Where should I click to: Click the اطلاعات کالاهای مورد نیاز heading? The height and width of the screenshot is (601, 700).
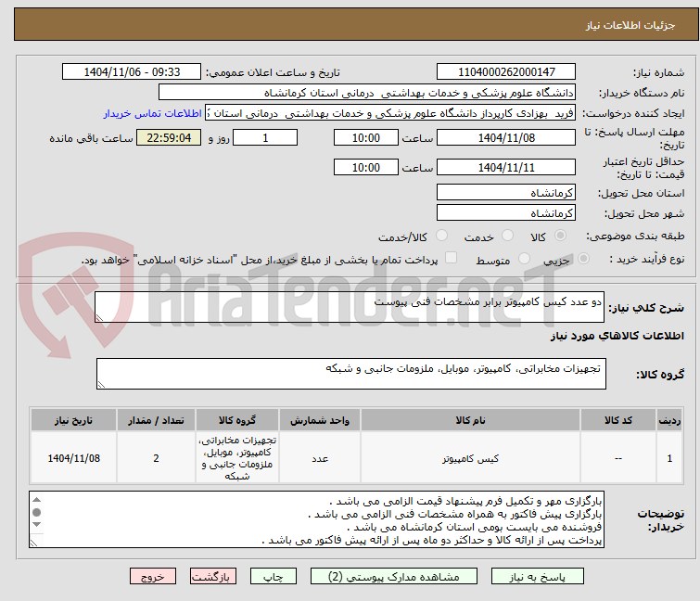pyautogui.click(x=617, y=336)
